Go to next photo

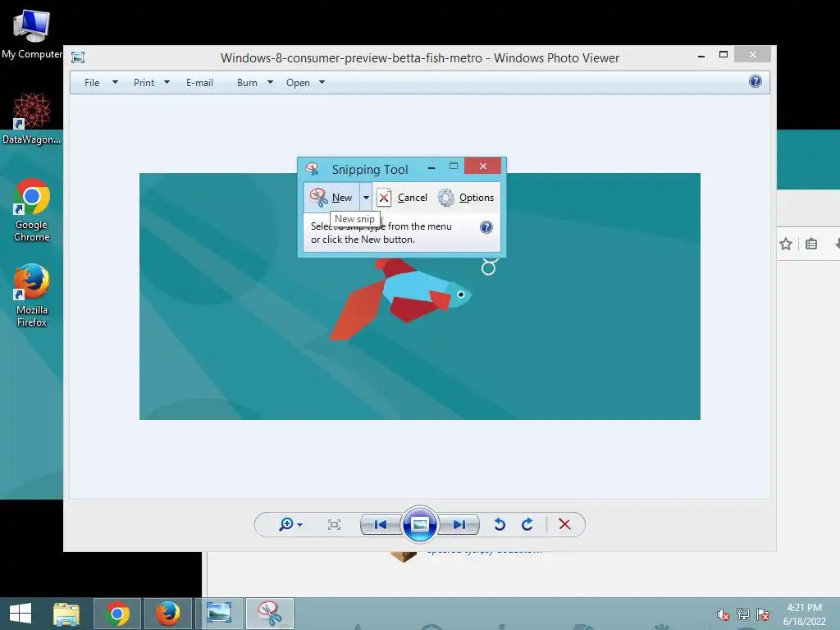tap(459, 524)
